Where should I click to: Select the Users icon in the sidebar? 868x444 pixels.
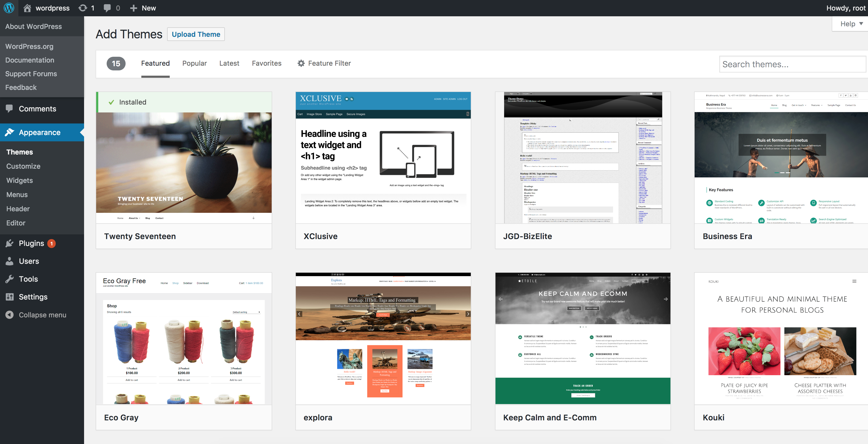coord(10,261)
